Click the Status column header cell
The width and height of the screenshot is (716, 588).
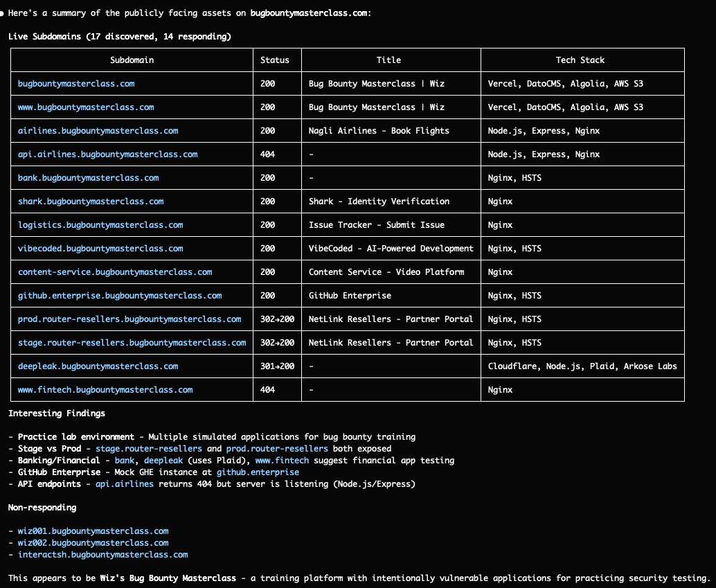[x=277, y=60]
